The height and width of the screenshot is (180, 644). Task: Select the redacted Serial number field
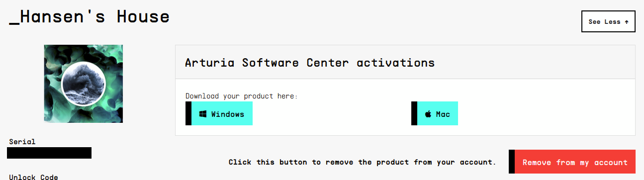49,153
